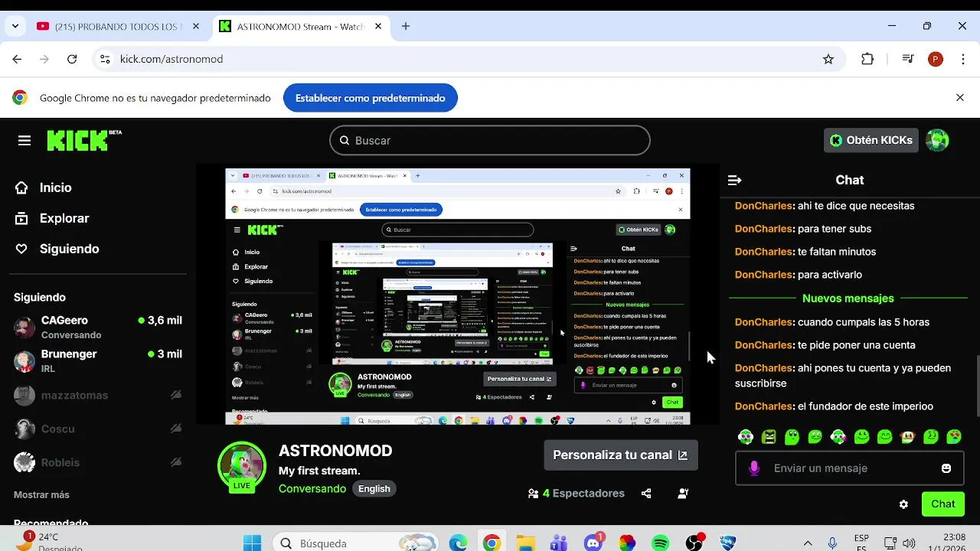Screen dimensions: 980x551
Task: Click the Chat panel header title
Action: click(x=850, y=180)
